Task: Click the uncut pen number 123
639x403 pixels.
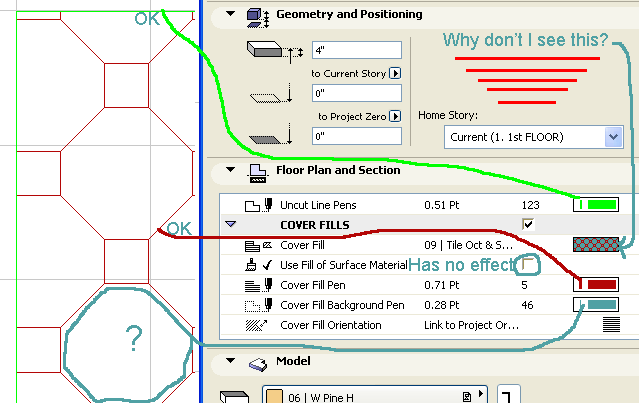Action: [530, 205]
